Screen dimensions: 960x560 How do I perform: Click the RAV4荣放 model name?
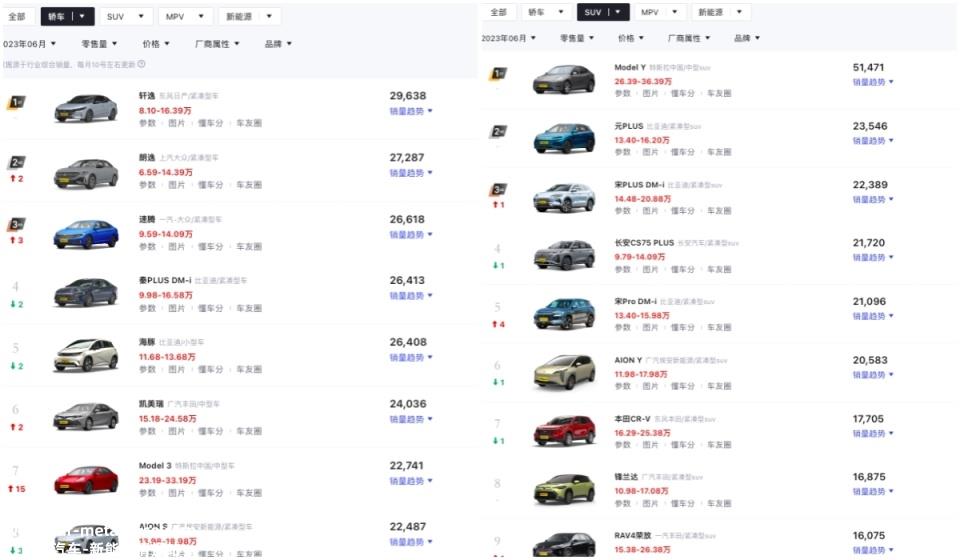[633, 536]
